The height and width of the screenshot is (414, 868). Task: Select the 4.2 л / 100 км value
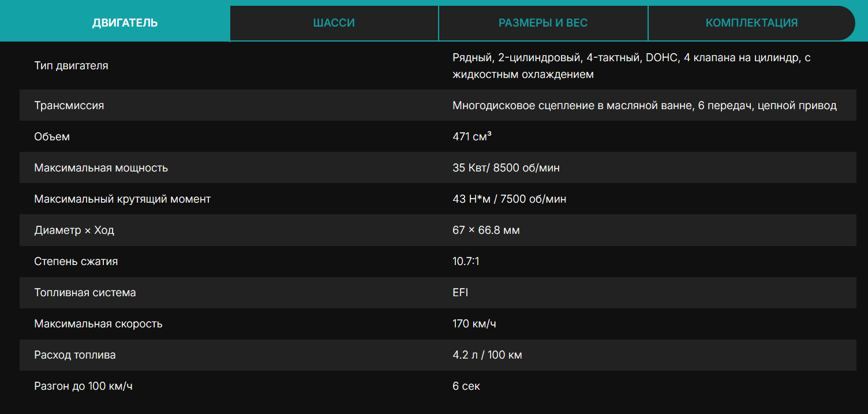pos(487,355)
